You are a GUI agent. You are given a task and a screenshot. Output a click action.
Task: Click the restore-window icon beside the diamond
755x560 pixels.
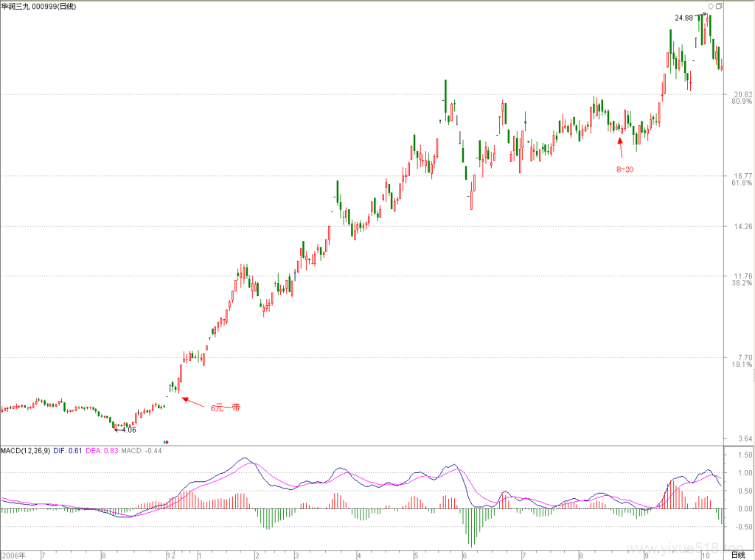(718, 6)
